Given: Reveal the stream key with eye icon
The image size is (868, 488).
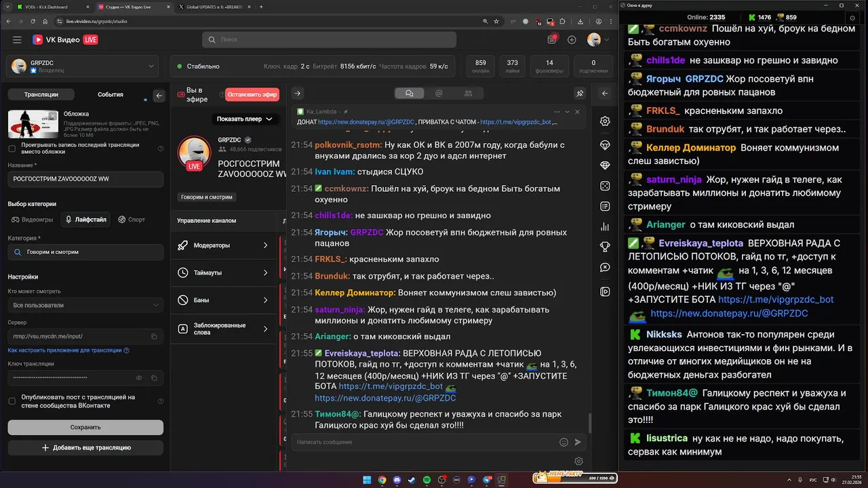Looking at the screenshot, I should 139,378.
